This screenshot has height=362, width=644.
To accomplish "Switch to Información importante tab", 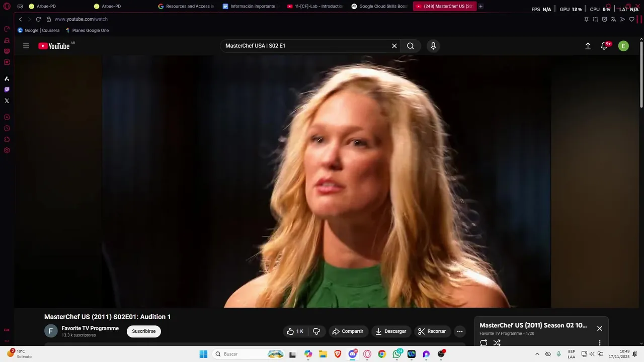I will tap(251, 7).
